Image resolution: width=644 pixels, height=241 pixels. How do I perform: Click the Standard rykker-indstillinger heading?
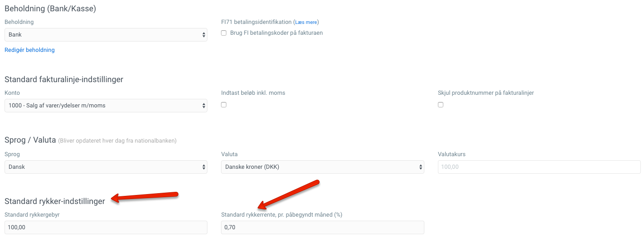tap(55, 201)
